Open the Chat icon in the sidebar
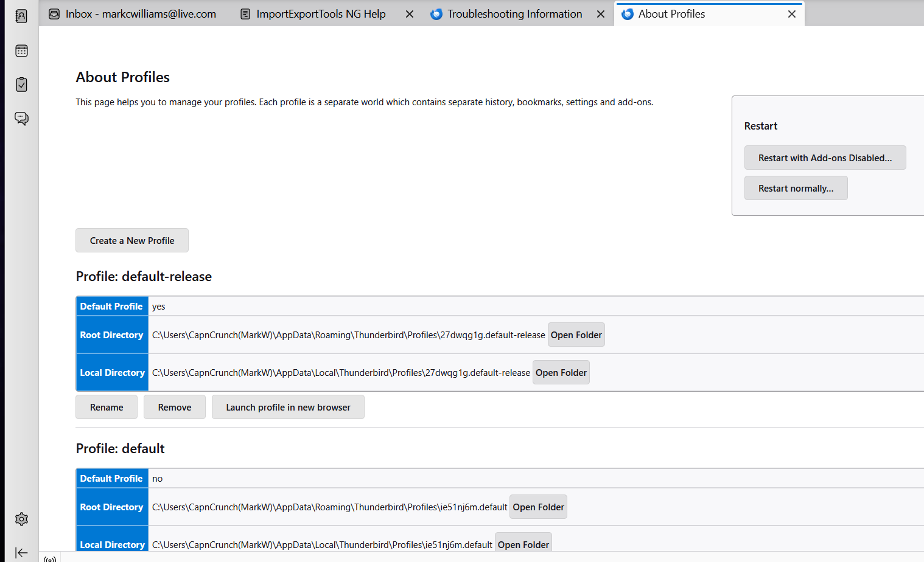 tap(21, 118)
